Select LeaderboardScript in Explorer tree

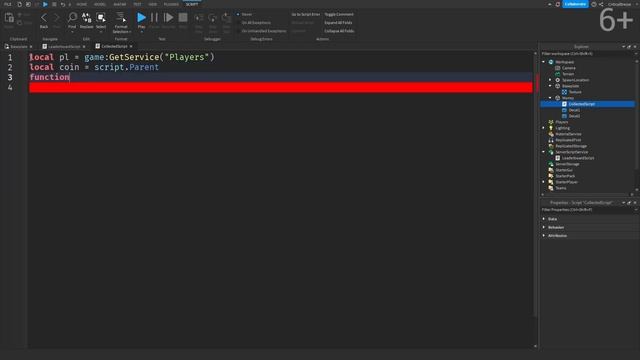pyautogui.click(x=578, y=158)
